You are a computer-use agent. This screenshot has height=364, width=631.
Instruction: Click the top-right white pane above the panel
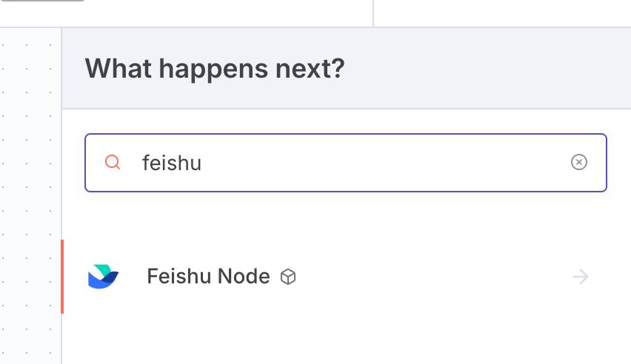504,12
